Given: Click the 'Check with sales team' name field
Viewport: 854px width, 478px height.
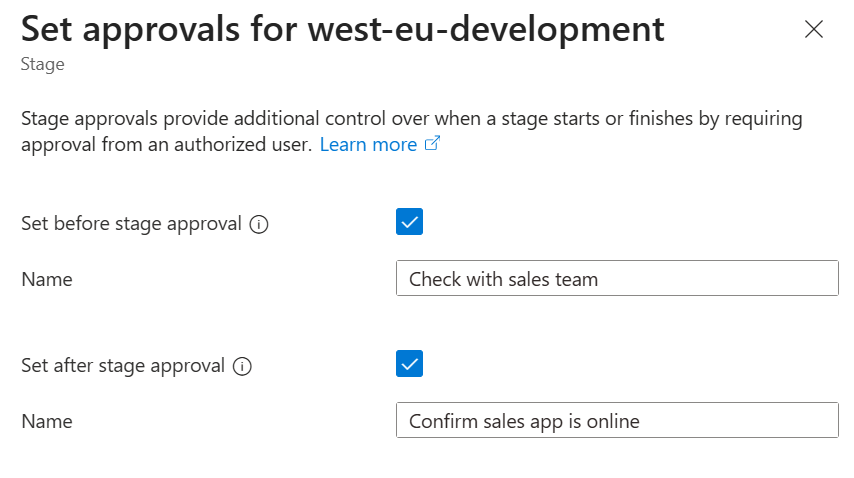Looking at the screenshot, I should (617, 279).
